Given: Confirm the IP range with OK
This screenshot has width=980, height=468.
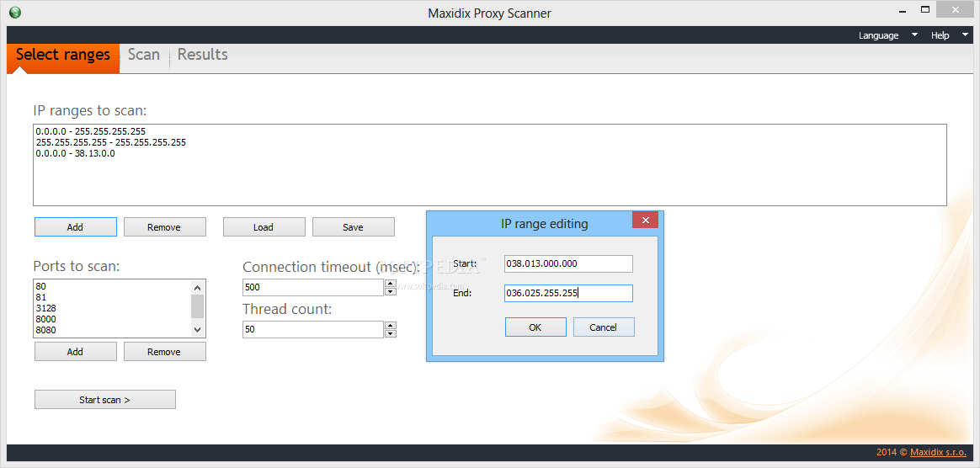Looking at the screenshot, I should (535, 327).
